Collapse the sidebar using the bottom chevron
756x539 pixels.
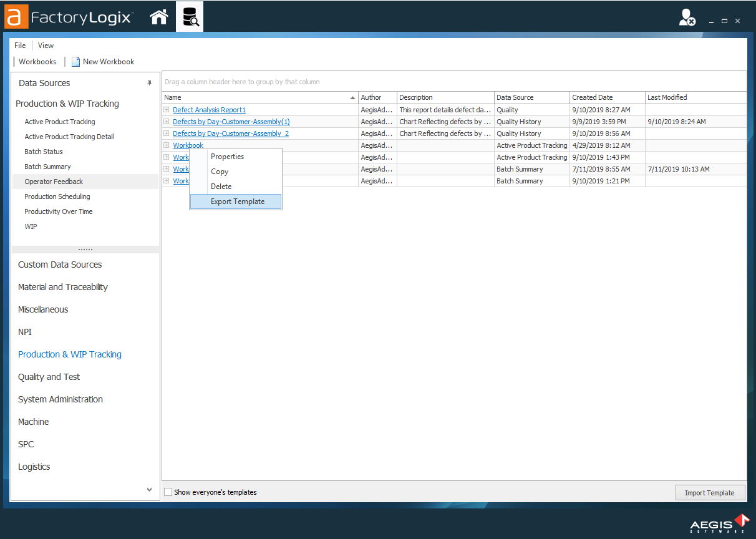click(149, 489)
